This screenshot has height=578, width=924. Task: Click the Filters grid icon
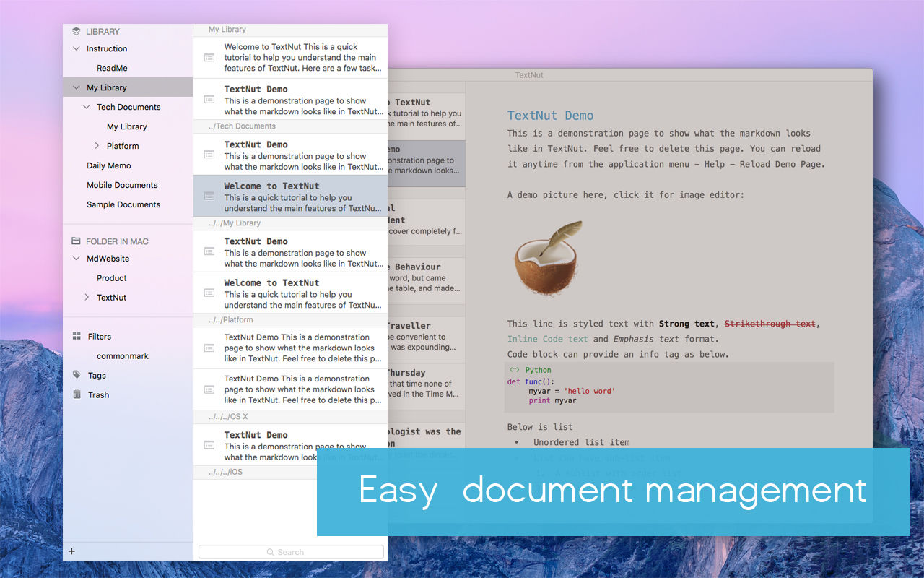[77, 336]
